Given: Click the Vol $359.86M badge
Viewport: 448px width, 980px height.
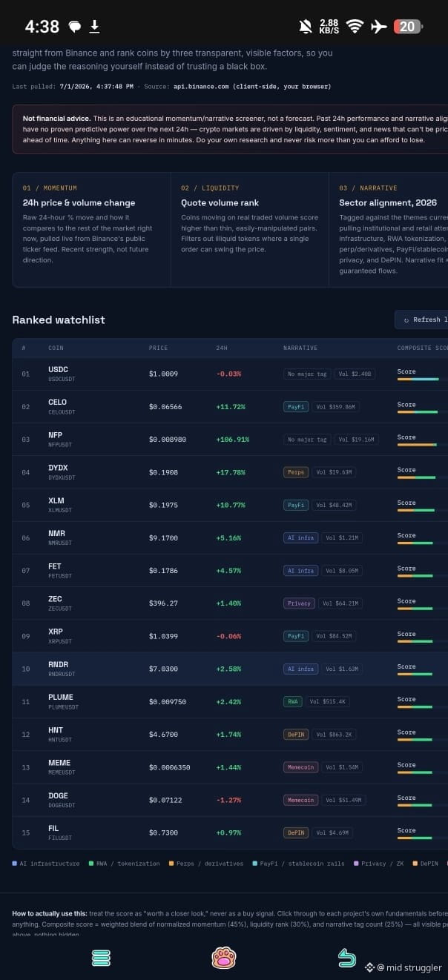Looking at the screenshot, I should (x=335, y=406).
